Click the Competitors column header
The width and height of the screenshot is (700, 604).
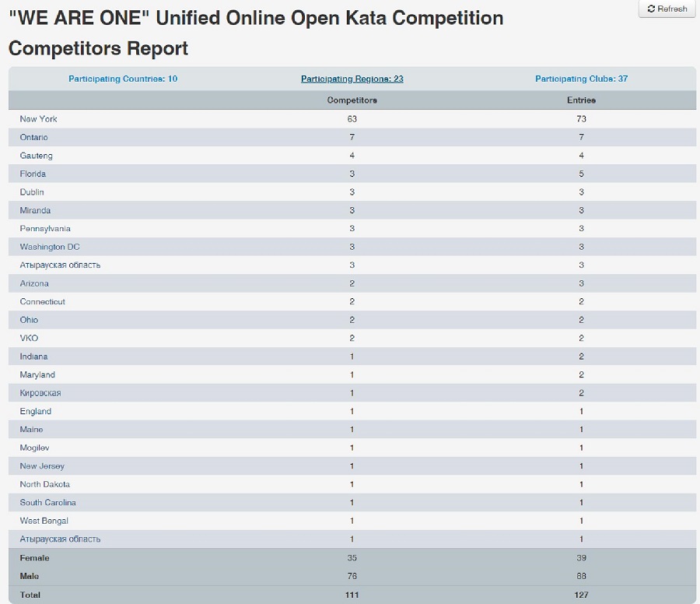click(352, 100)
